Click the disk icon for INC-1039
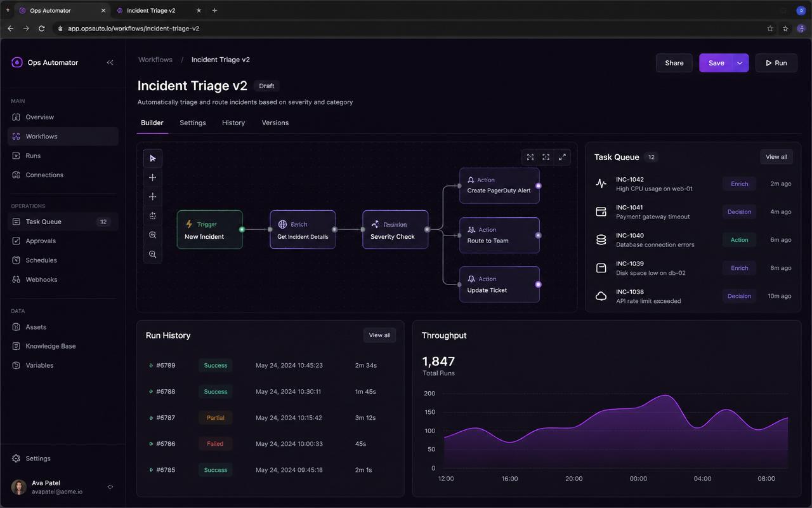Screen dimensions: 812x508 click(x=601, y=268)
